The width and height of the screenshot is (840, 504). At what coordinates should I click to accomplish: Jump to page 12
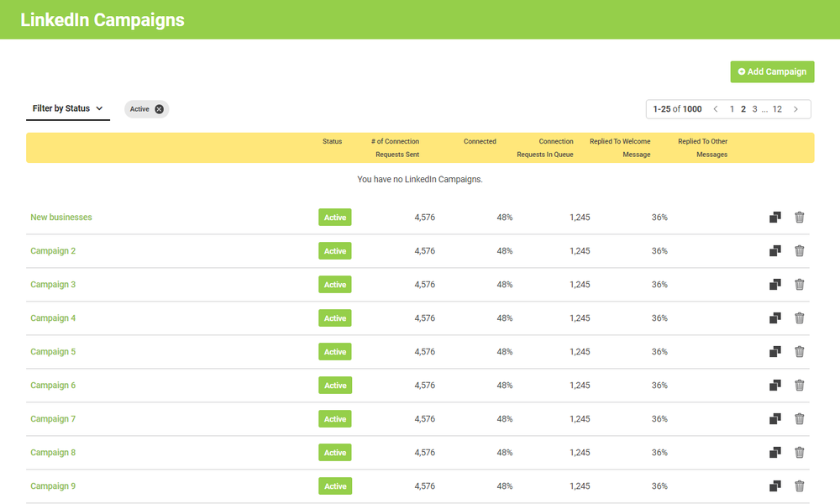coord(777,108)
